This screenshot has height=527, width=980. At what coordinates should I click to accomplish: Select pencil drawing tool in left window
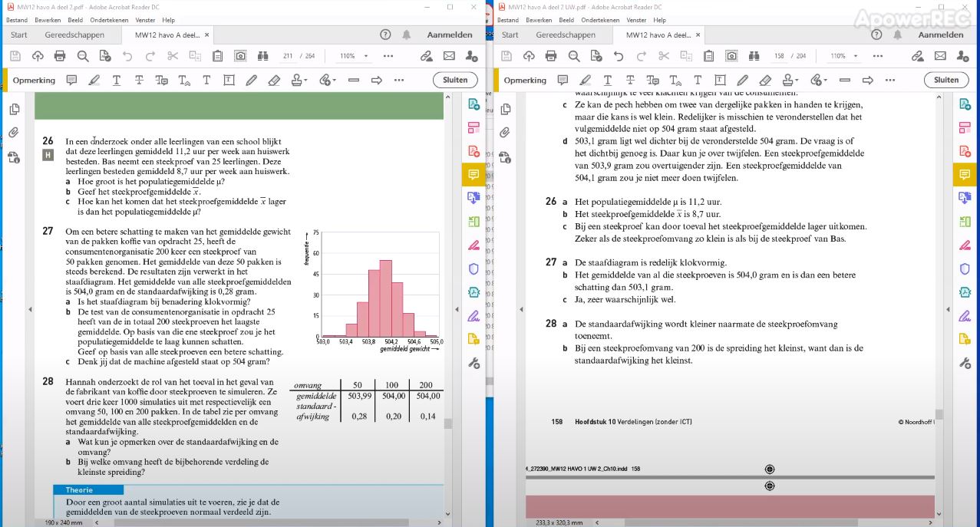251,80
